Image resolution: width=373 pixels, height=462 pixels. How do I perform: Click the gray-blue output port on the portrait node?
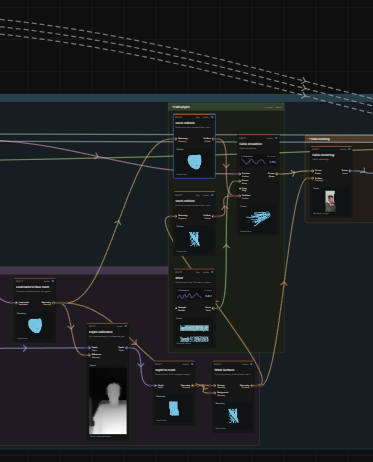(x=350, y=171)
